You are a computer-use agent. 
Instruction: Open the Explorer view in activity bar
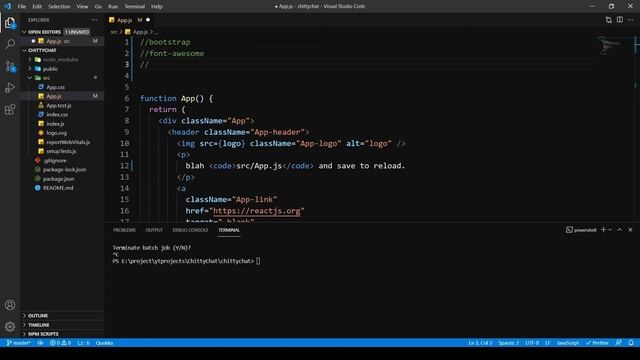[x=10, y=23]
